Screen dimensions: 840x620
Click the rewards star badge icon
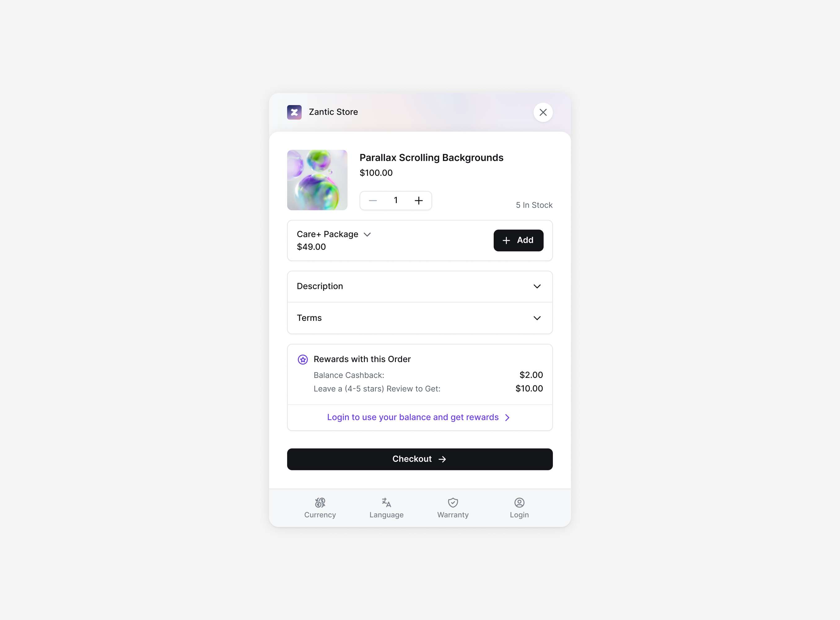coord(303,359)
